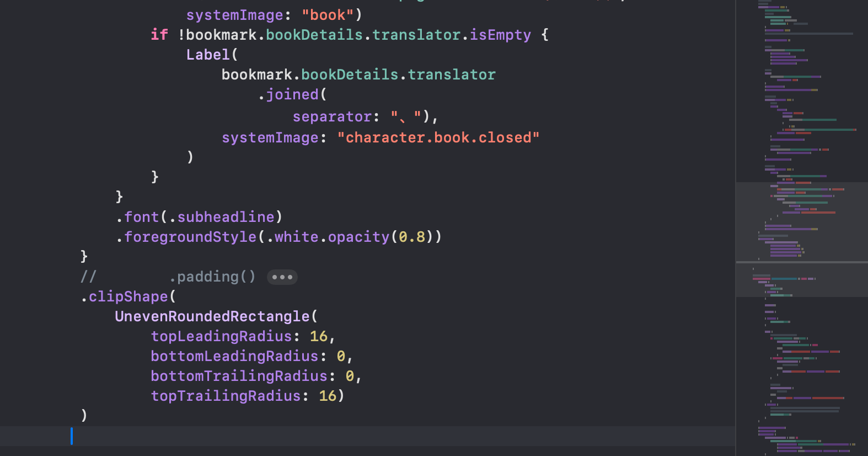
Task: Click the topTrailingRadius value 16
Action: coord(328,396)
